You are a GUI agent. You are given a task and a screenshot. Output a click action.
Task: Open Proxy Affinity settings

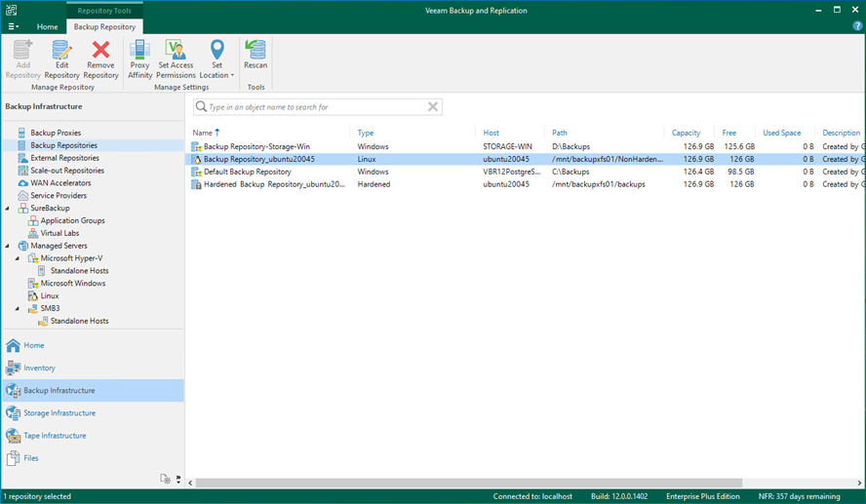coord(139,59)
